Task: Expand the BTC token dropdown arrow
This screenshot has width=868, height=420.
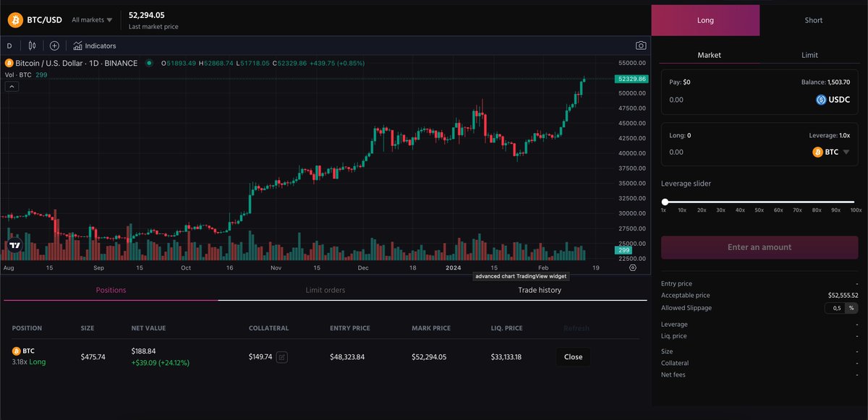Action: coord(846,152)
